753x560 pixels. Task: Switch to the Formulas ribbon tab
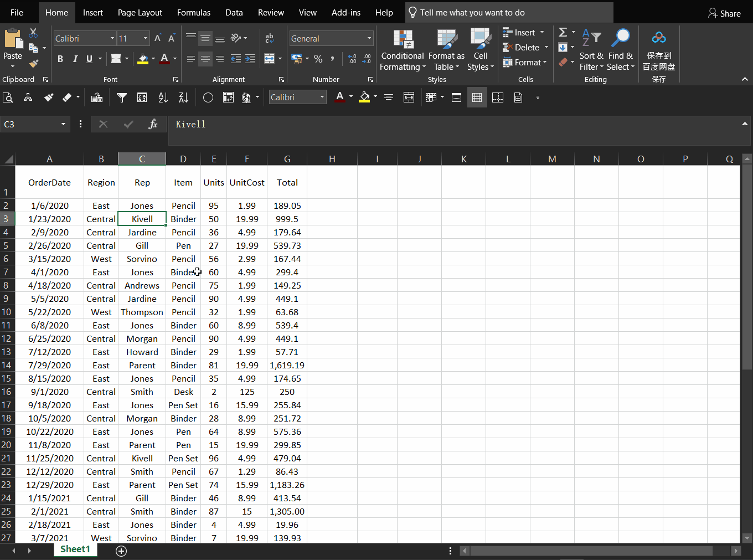pyautogui.click(x=194, y=12)
